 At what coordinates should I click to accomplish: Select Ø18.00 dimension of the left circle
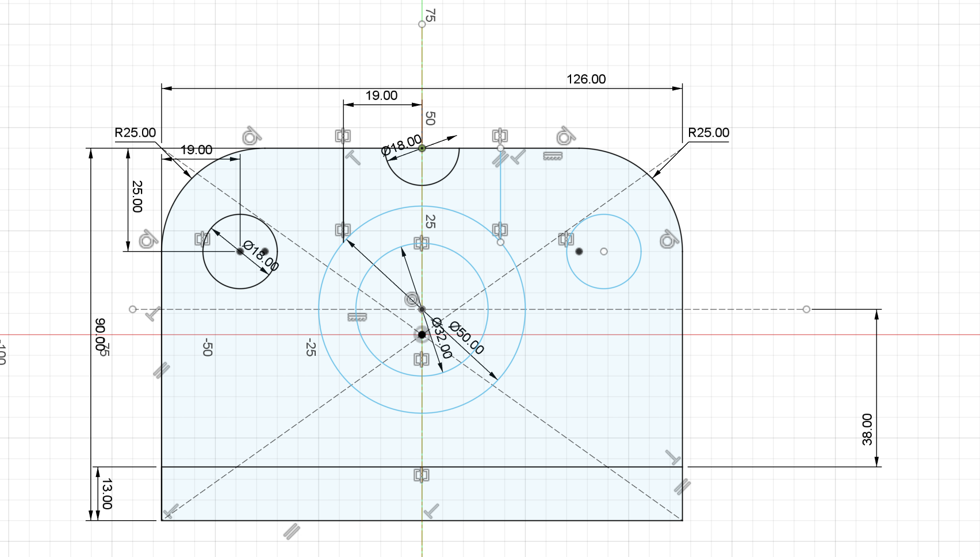[261, 256]
